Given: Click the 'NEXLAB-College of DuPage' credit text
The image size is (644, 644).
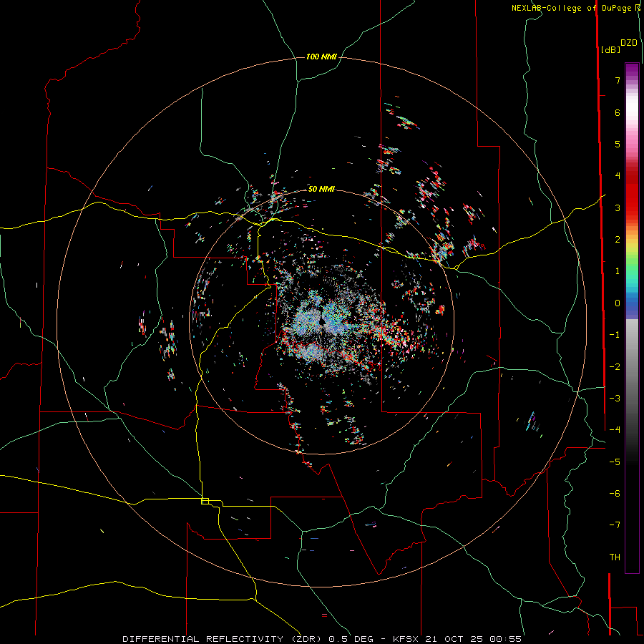Looking at the screenshot, I should 571,8.
